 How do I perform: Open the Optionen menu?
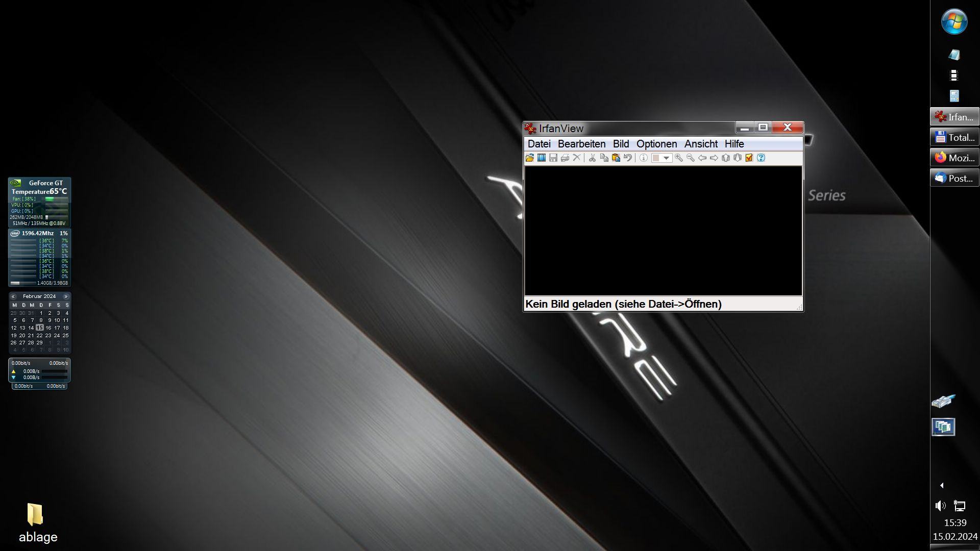pos(656,144)
